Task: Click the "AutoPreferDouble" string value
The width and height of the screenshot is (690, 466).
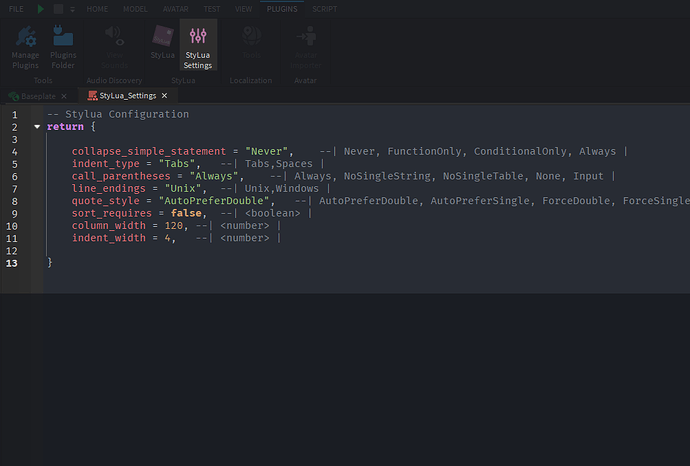Action: pos(214,201)
